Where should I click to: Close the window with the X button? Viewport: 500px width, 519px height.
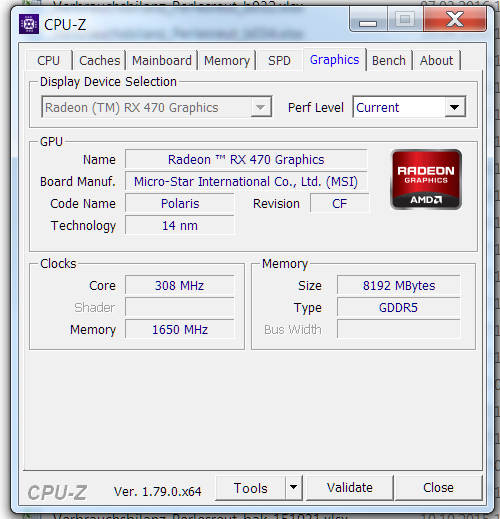(x=455, y=20)
